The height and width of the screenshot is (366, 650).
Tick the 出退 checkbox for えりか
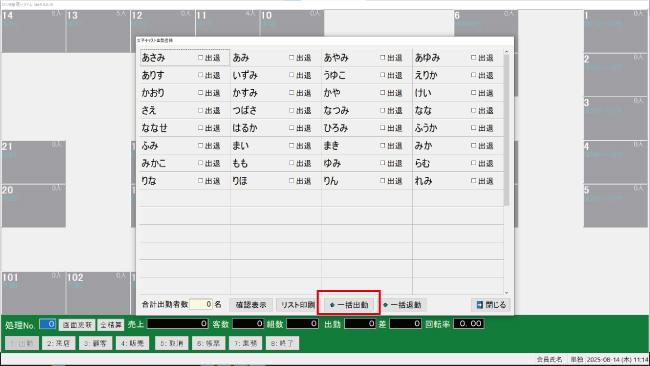tap(473, 75)
